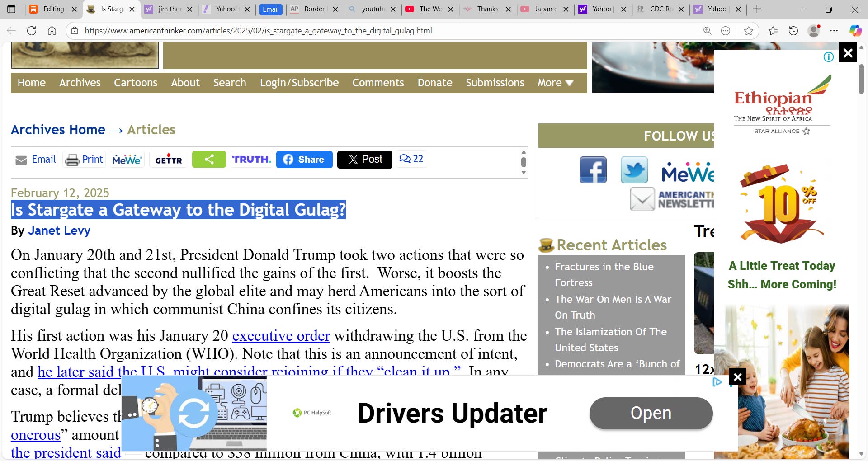Image resolution: width=868 pixels, height=461 pixels.
Task: Switch to the Email tab
Action: [271, 9]
